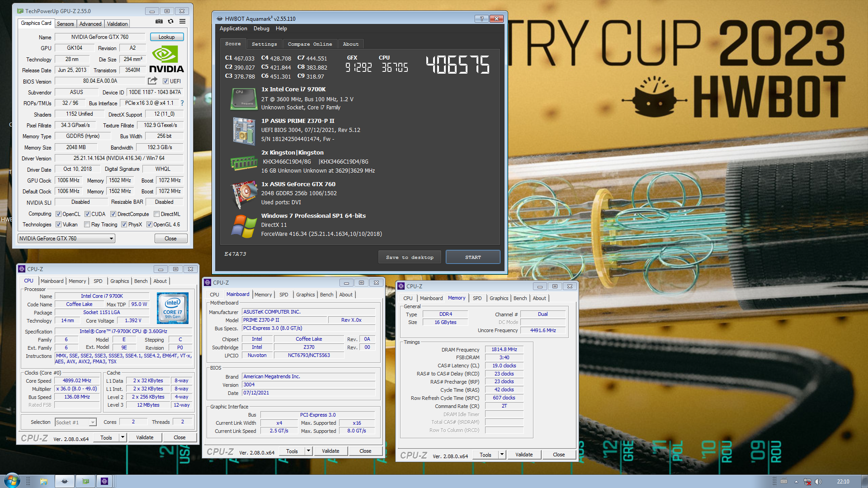Open the Application menu in Aquamark
868x488 pixels.
point(233,28)
